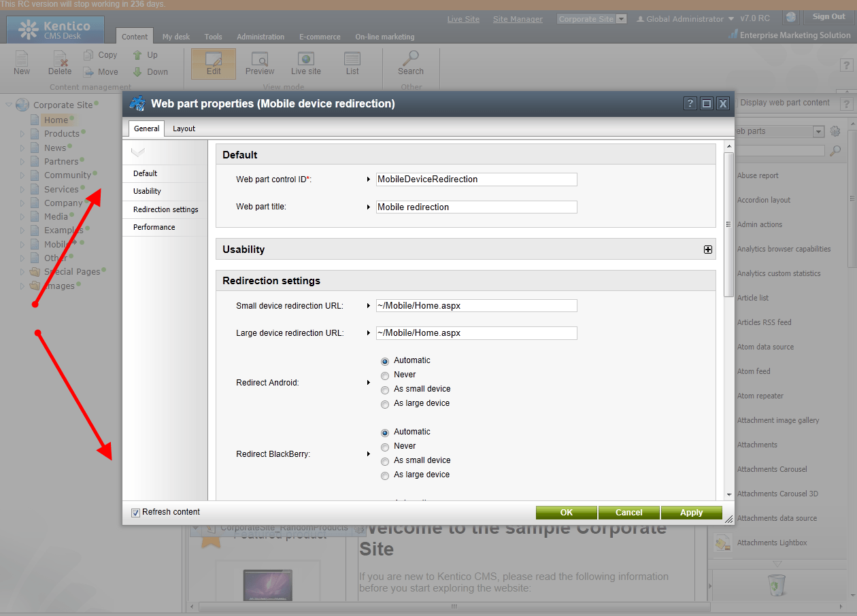This screenshot has width=857, height=616.
Task: Collapse the Corporate Site root node
Action: (x=9, y=105)
